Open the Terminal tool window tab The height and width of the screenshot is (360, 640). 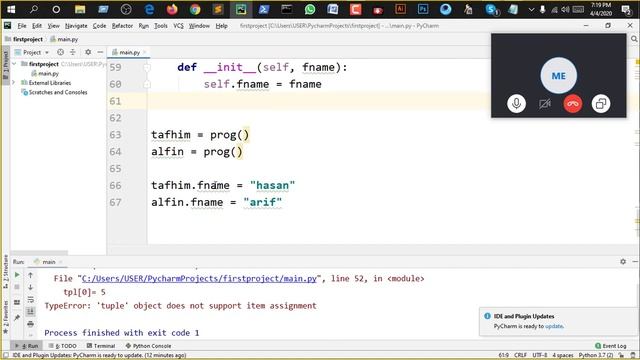tap(101, 346)
